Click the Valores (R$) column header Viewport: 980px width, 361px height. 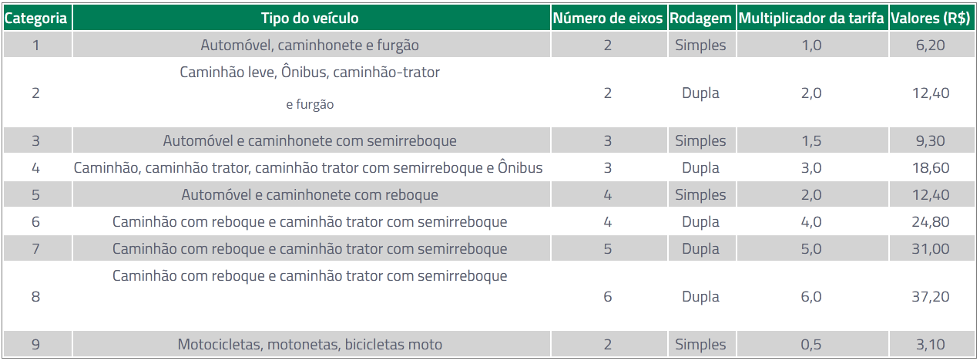pyautogui.click(x=930, y=19)
